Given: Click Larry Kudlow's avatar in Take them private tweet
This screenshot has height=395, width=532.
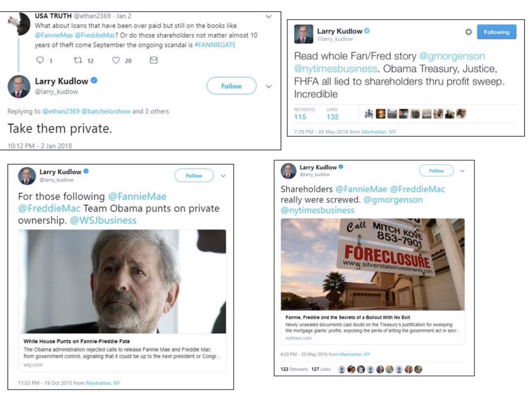Looking at the screenshot, I should (x=19, y=86).
